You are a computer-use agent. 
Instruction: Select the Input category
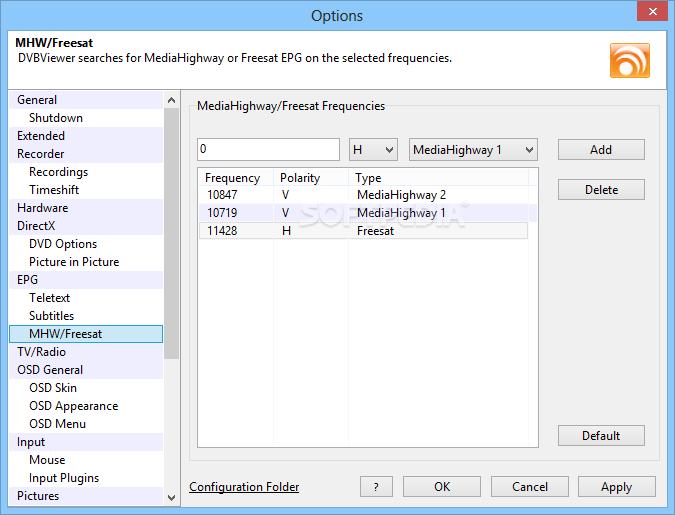pos(86,442)
